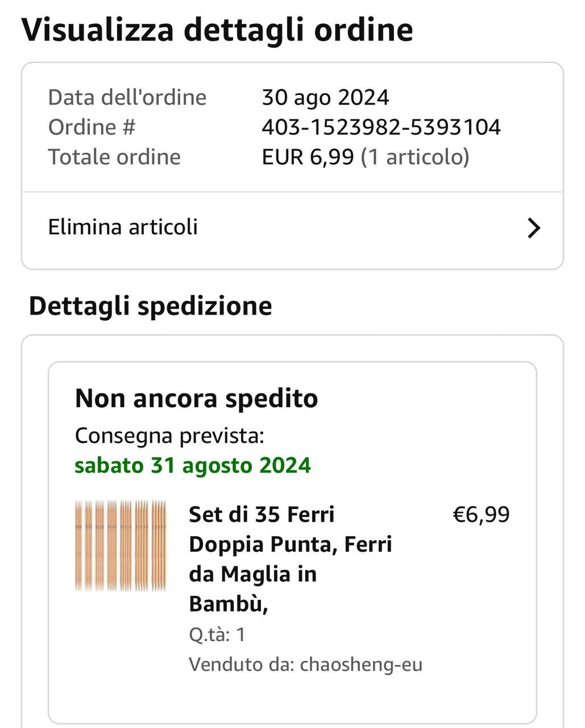Screen dimensions: 585x728
Task: Tap the Consegna prevista label
Action: click(169, 436)
